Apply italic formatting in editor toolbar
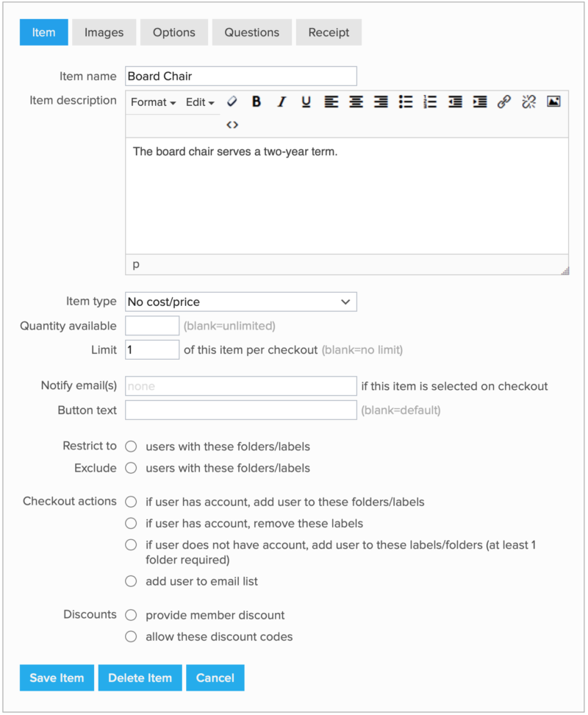Viewport: 588px width, 715px height. pos(281,102)
